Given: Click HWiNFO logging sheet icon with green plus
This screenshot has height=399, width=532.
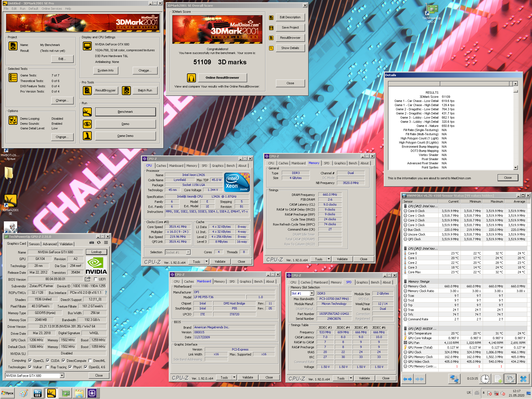Looking at the screenshot, I should pos(498,379).
